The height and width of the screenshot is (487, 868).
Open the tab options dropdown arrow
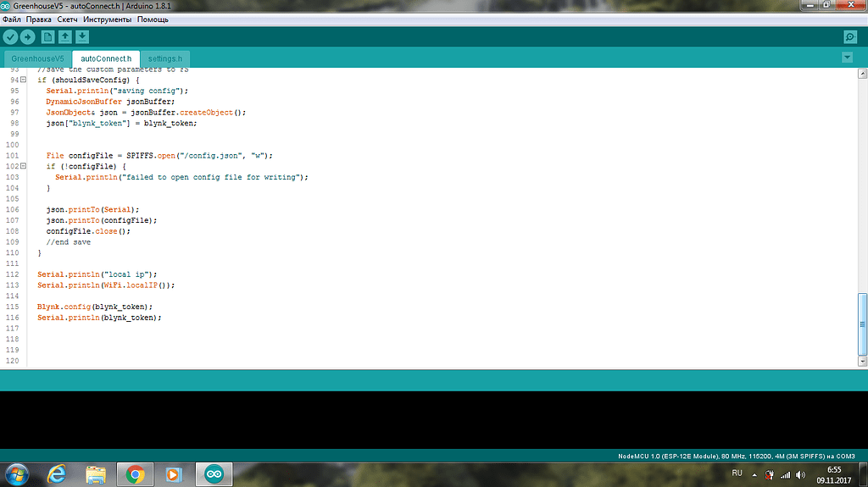[x=847, y=57]
